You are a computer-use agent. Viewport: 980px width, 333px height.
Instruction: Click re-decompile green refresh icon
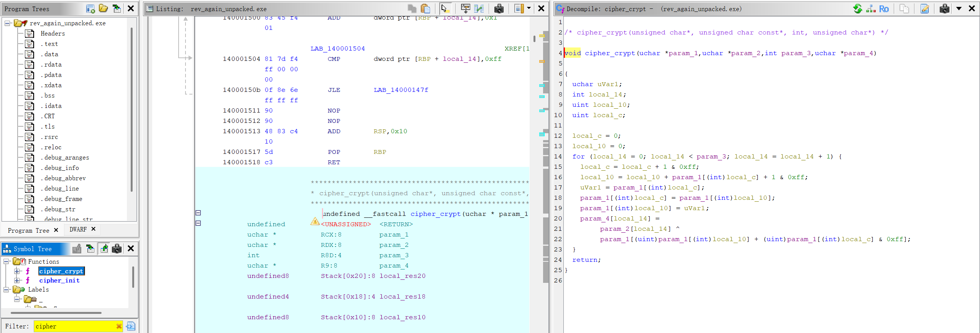(857, 8)
